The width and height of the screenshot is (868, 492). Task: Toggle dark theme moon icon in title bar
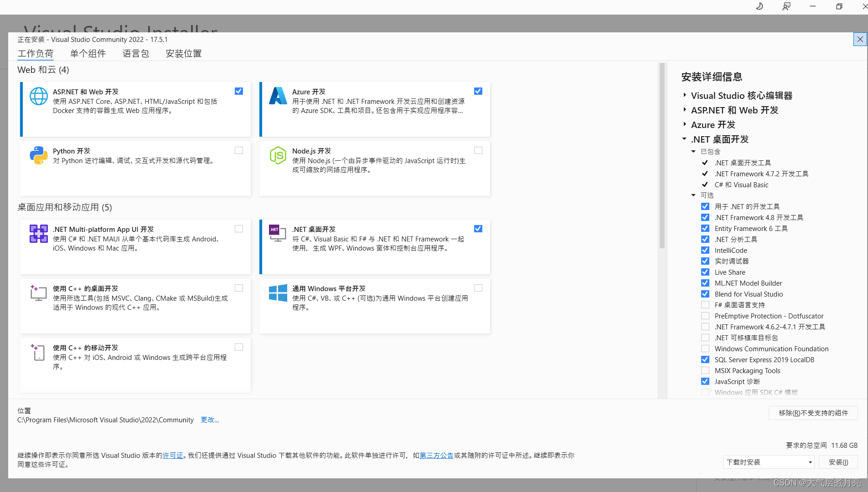pos(759,6)
